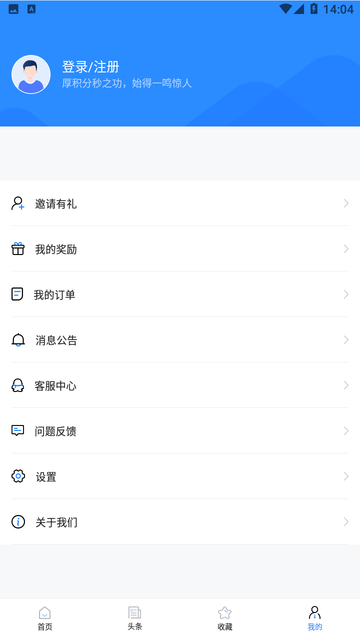Tap the customer service headset icon

click(17, 385)
